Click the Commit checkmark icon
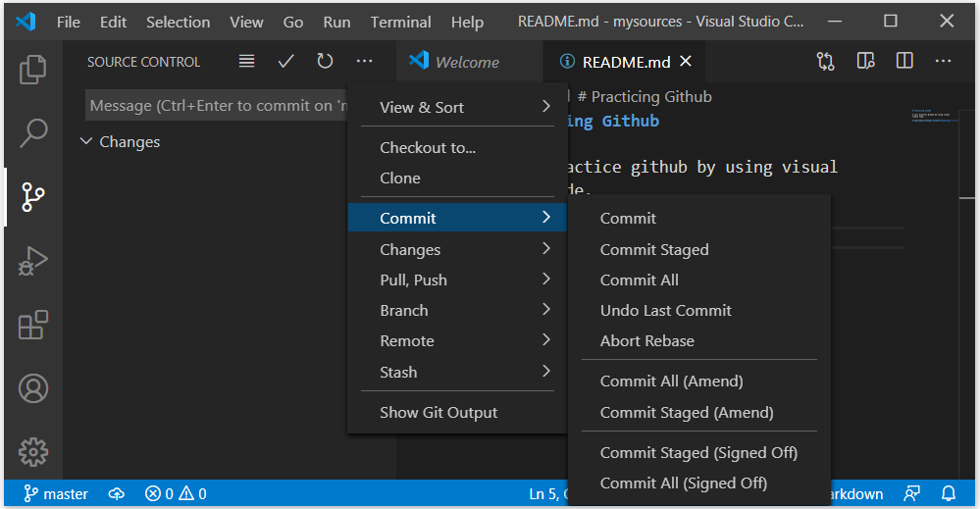980x509 pixels. click(286, 61)
